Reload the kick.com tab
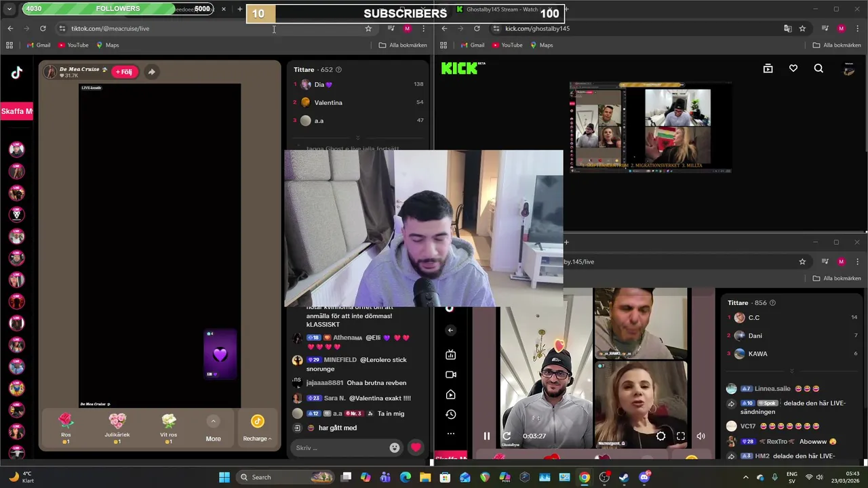This screenshot has width=868, height=488. click(477, 28)
